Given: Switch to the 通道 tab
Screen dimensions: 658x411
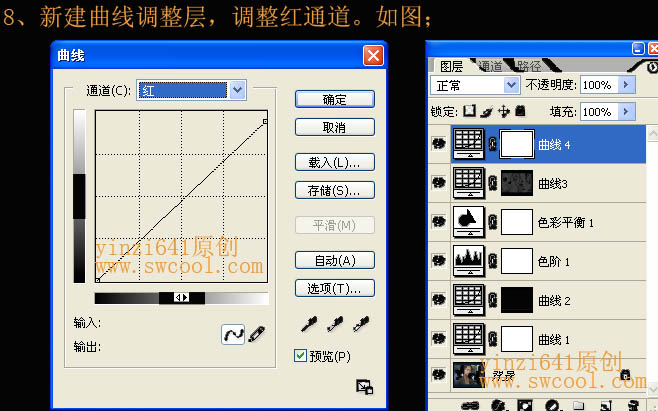Looking at the screenshot, I should click(490, 66).
